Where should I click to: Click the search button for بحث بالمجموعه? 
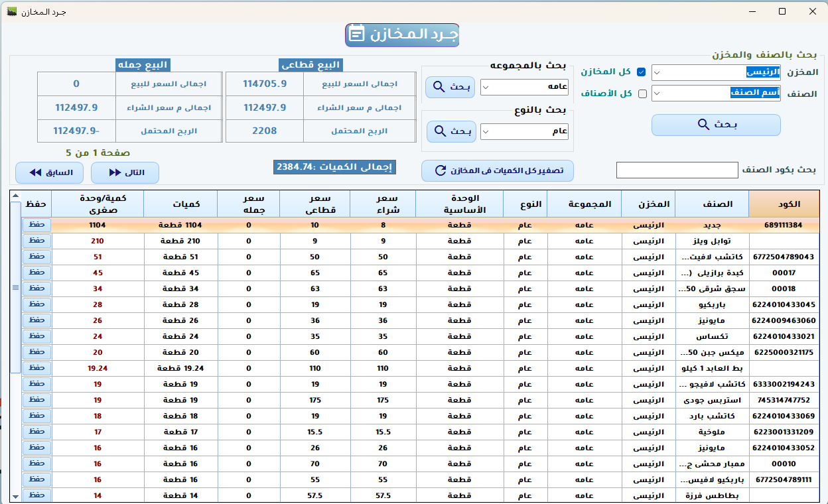coord(450,87)
